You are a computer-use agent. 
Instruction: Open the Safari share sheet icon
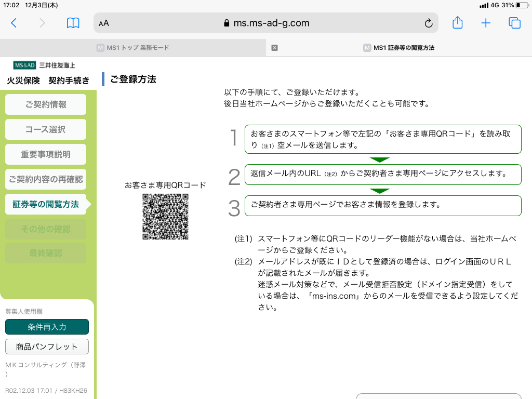[x=457, y=22]
